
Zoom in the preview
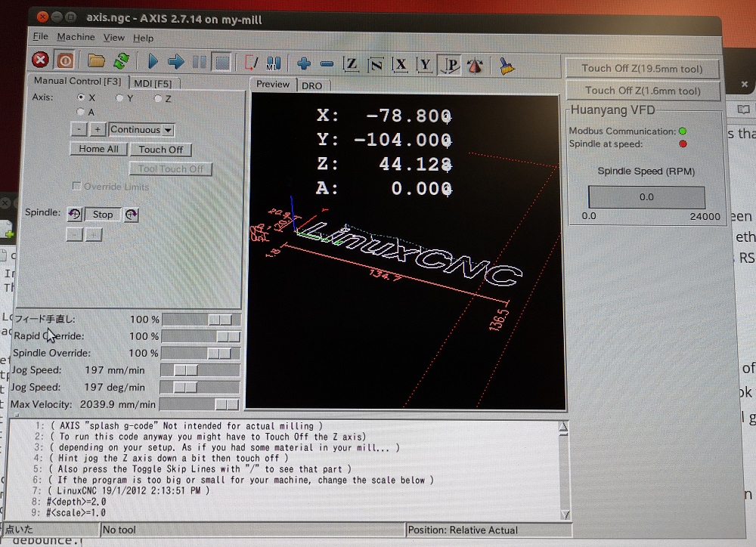[304, 63]
